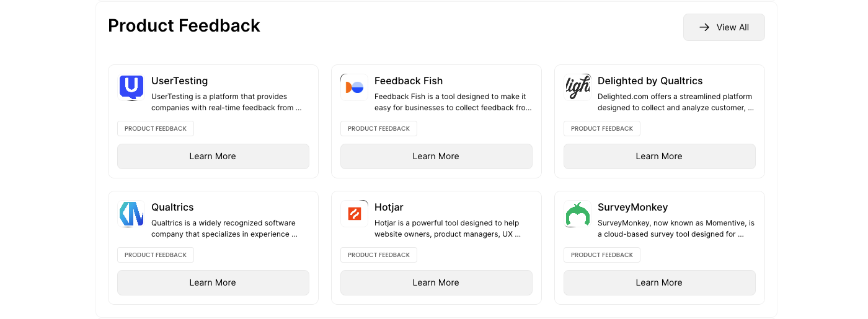Learn More about Qualtrics
868x319 pixels.
click(x=213, y=282)
